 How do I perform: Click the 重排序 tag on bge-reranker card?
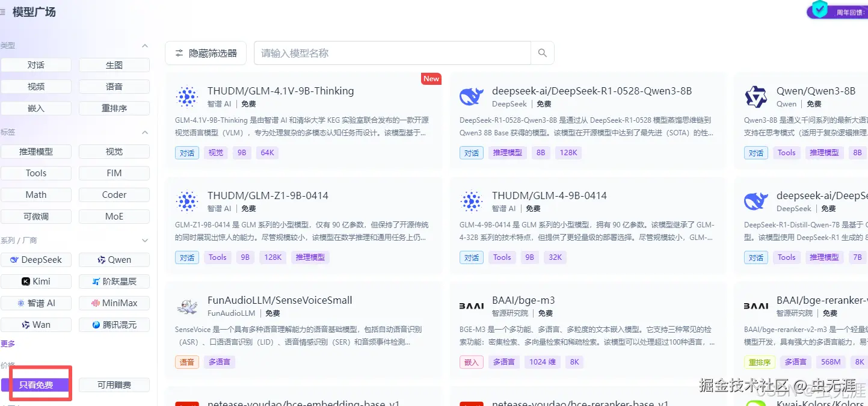click(x=760, y=362)
